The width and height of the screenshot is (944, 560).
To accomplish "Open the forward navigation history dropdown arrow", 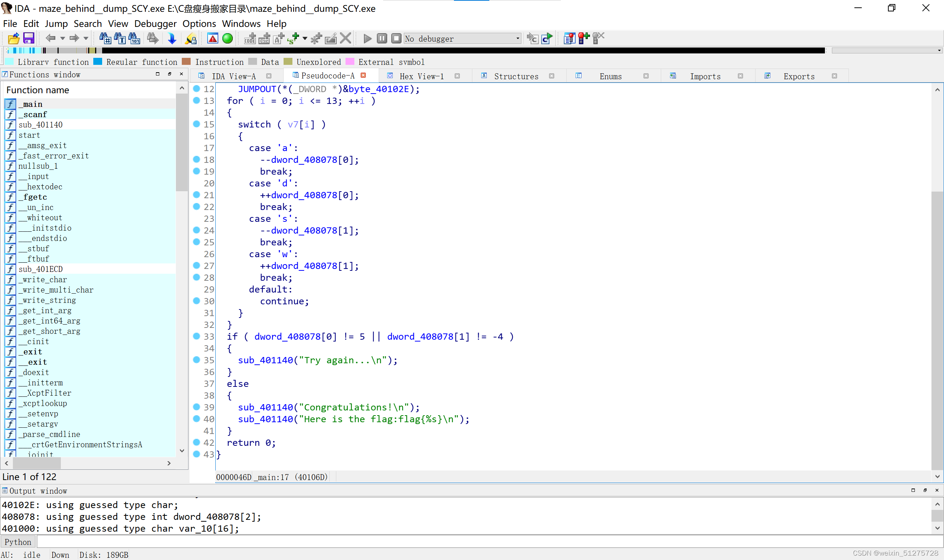I will pyautogui.click(x=86, y=38).
